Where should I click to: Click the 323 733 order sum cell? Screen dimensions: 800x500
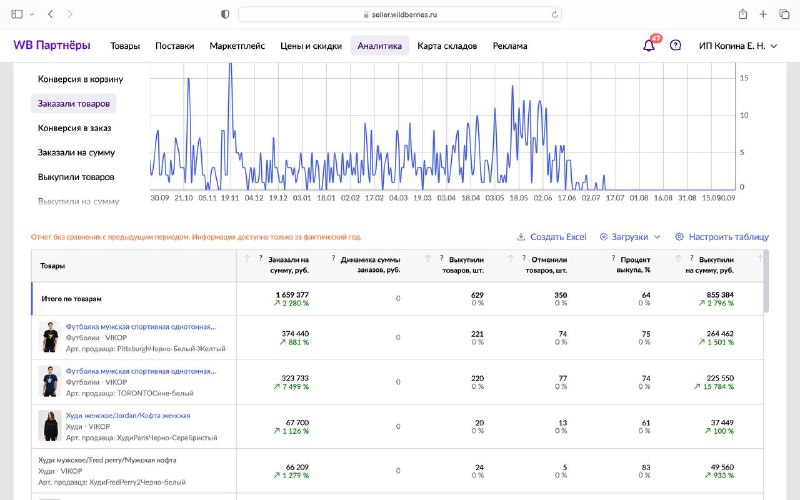[x=295, y=378]
